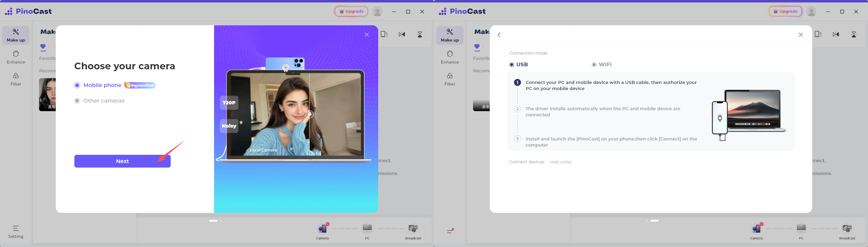Viewport: 868px width, 247px height.
Task: Click before/after divider handle on preview image
Action: [x=309, y=114]
